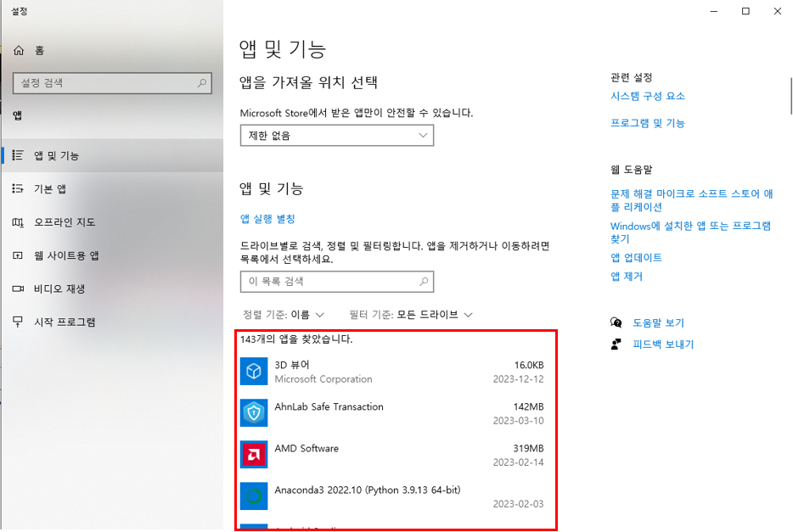793x532 pixels.
Task: Click the 2023-12-12 install date
Action: 519,379
